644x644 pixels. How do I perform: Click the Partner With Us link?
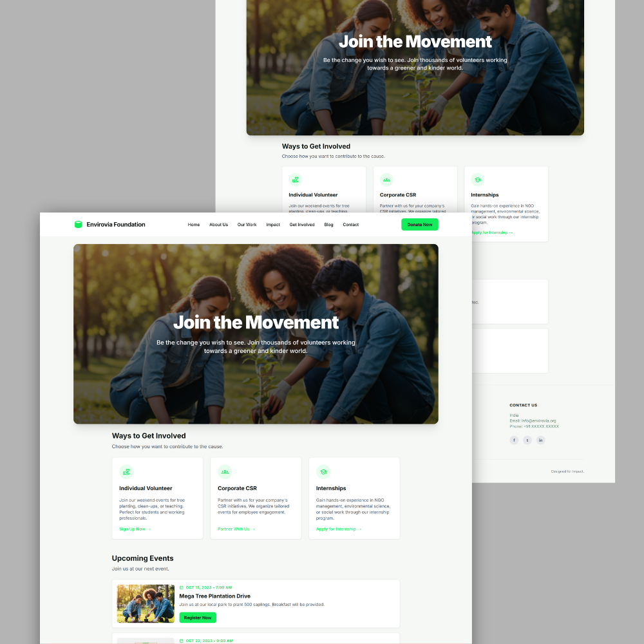tap(234, 529)
